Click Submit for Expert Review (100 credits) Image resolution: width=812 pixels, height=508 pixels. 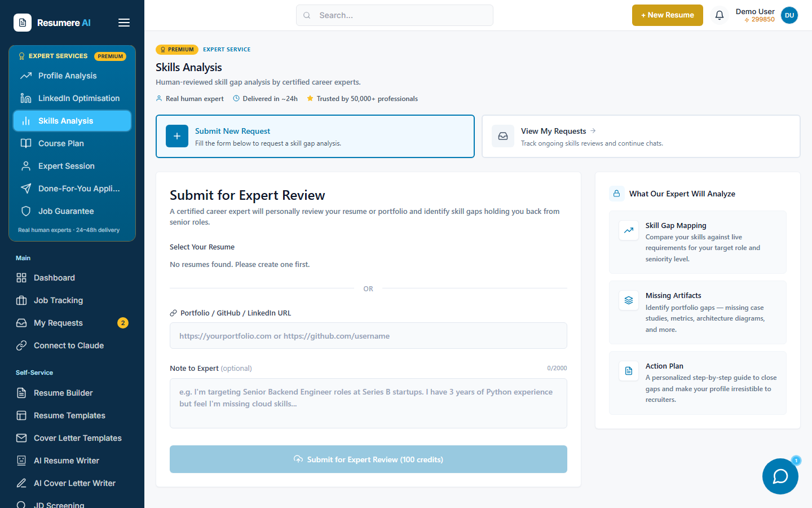tap(368, 459)
